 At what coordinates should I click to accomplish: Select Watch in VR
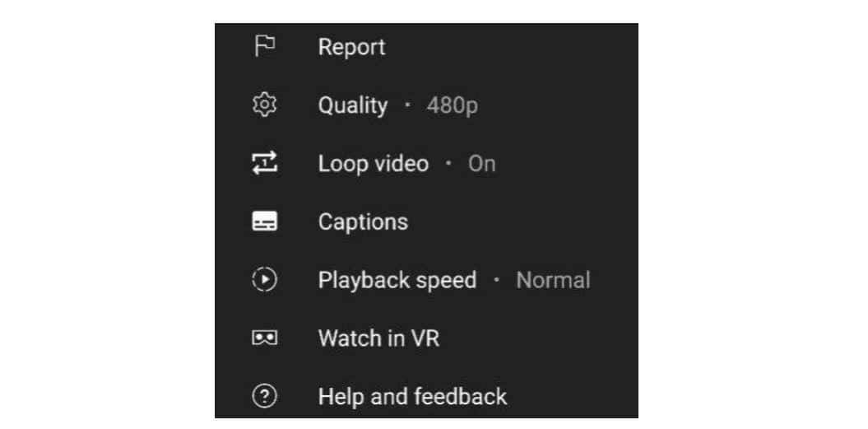click(x=378, y=338)
